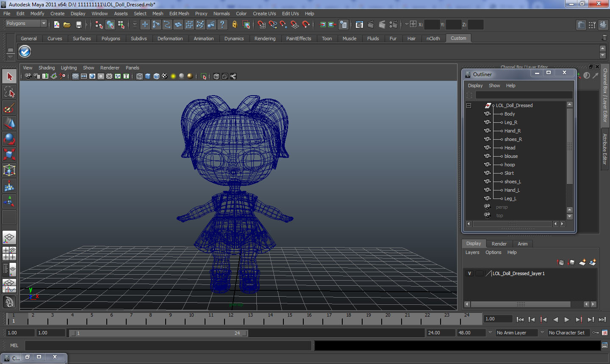Image resolution: width=610 pixels, height=364 pixels.
Task: Click the Show Manipulator tool
Action: pos(9,201)
